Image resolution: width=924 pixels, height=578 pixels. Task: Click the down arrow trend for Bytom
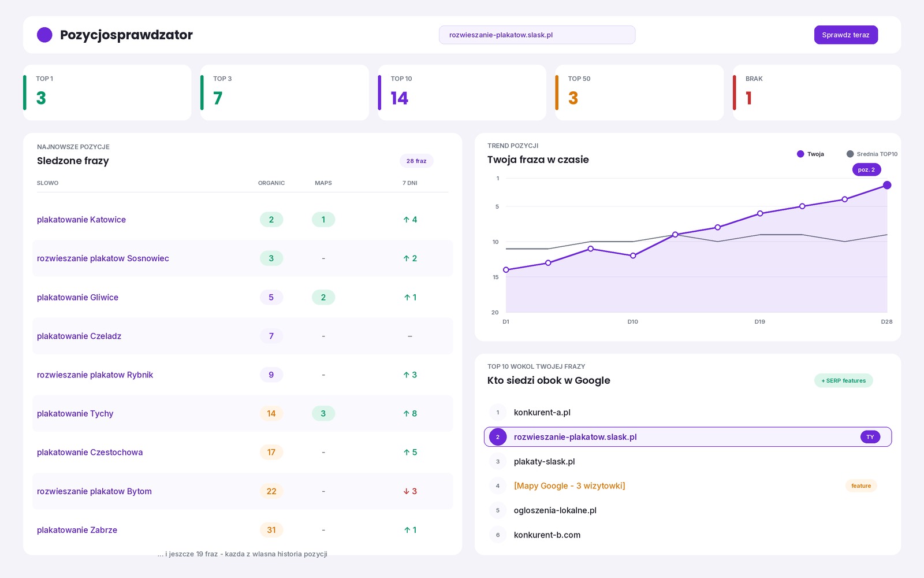[410, 491]
